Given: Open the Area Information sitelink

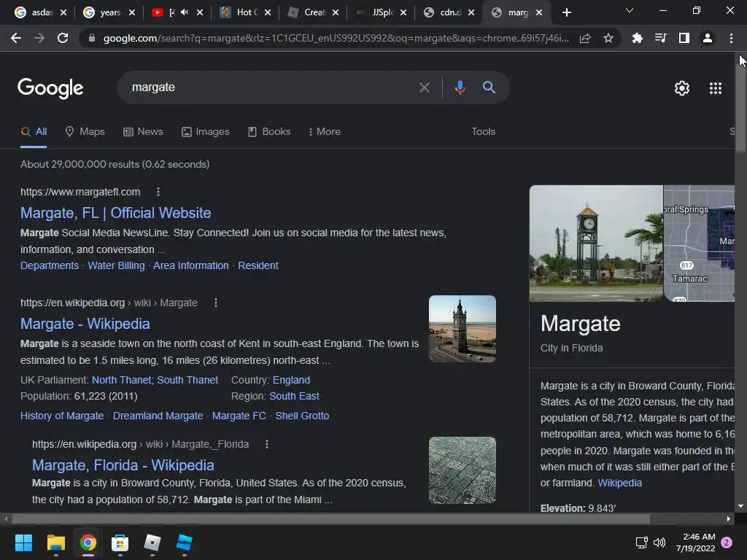Looking at the screenshot, I should click(191, 265).
